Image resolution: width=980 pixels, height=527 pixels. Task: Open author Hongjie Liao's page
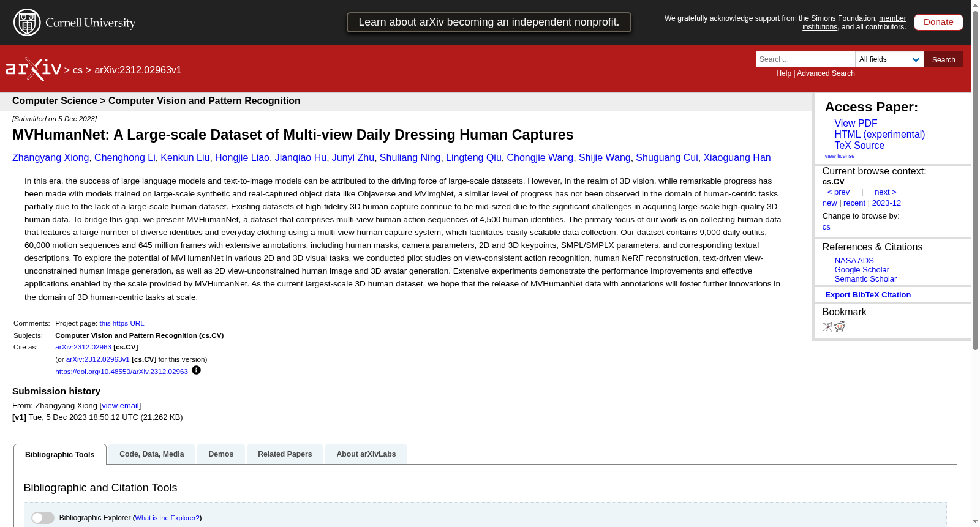click(242, 158)
